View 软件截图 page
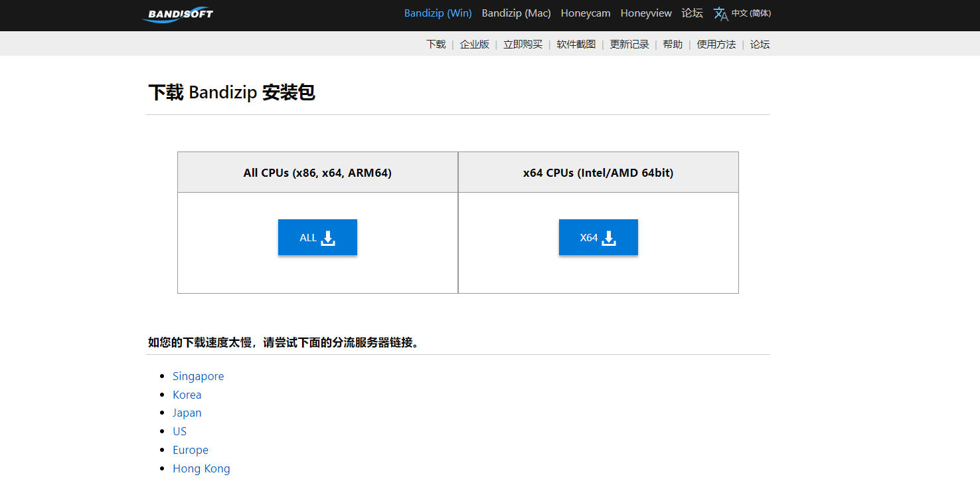Image resolution: width=980 pixels, height=501 pixels. pos(576,45)
